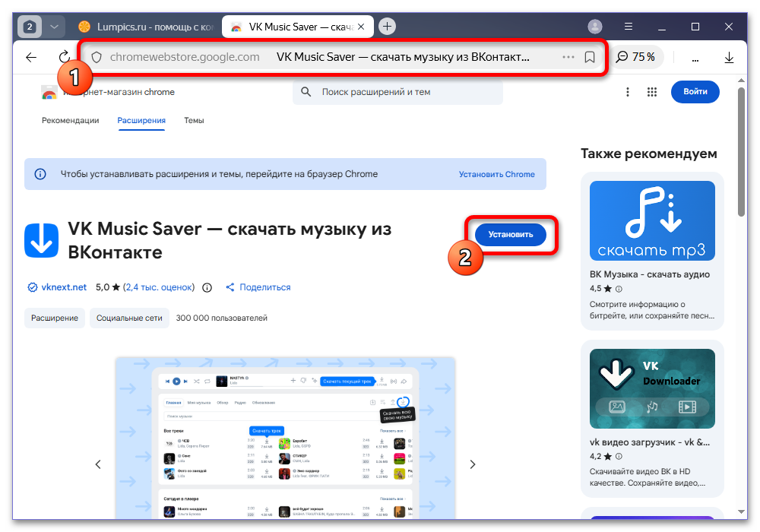
Task: Open the VK Downloader recommendation thumbnail
Action: (652, 388)
